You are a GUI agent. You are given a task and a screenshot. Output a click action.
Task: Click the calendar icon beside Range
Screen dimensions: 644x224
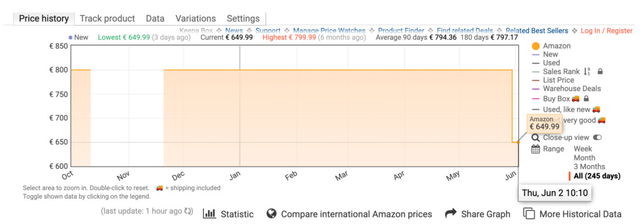(x=535, y=149)
